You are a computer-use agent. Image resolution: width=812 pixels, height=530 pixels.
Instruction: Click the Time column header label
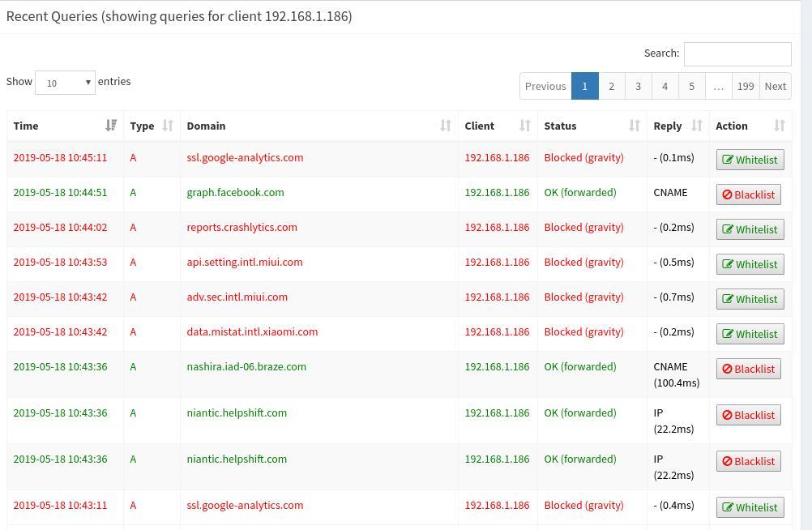[x=26, y=126]
